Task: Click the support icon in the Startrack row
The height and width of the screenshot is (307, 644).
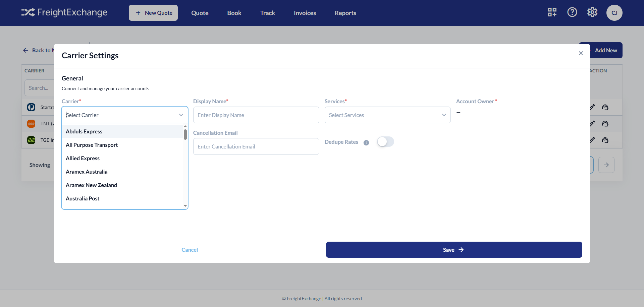Action: coord(605,107)
